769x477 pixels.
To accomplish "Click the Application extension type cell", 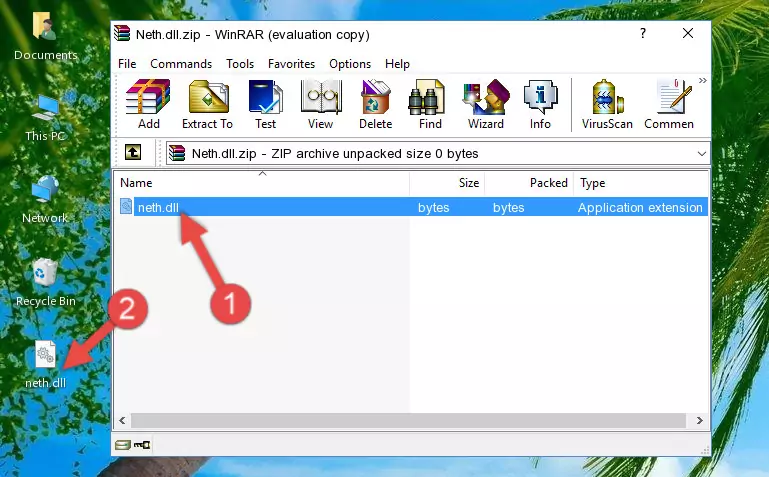I will tap(640, 208).
